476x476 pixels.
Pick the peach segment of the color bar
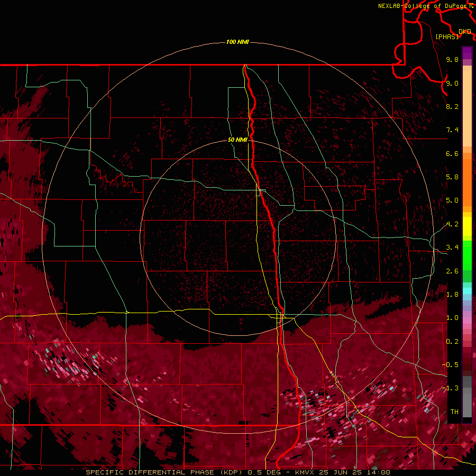467,108
